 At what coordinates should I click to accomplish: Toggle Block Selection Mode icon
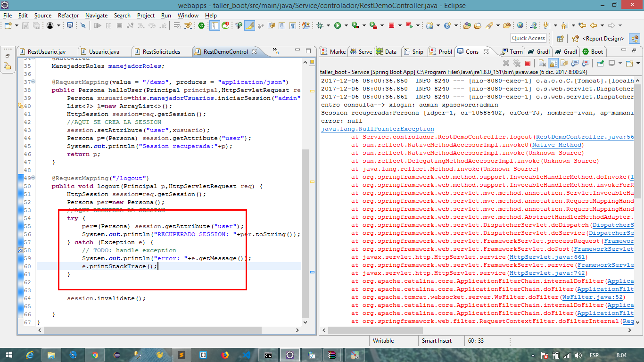pyautogui.click(x=281, y=25)
